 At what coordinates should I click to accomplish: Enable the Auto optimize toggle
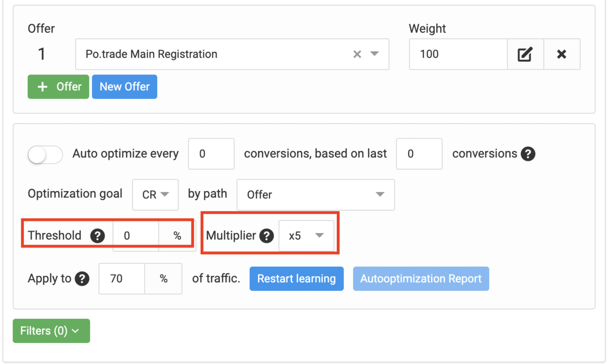point(45,154)
